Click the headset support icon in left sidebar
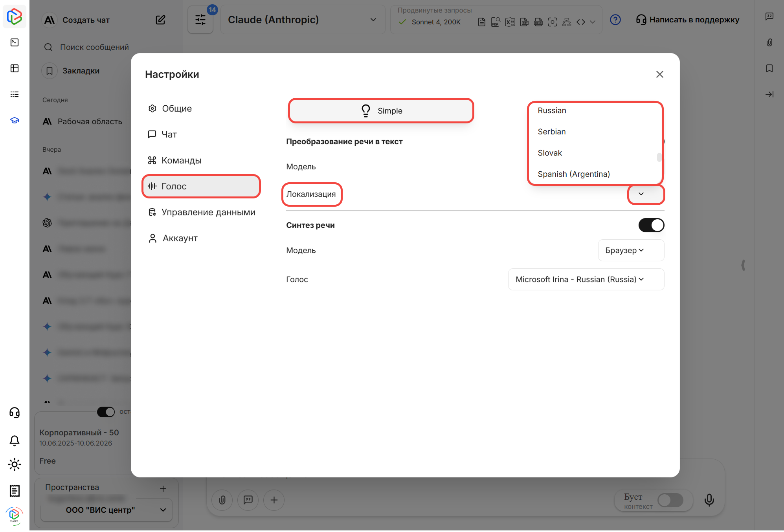Image resolution: width=784 pixels, height=532 pixels. (x=15, y=413)
